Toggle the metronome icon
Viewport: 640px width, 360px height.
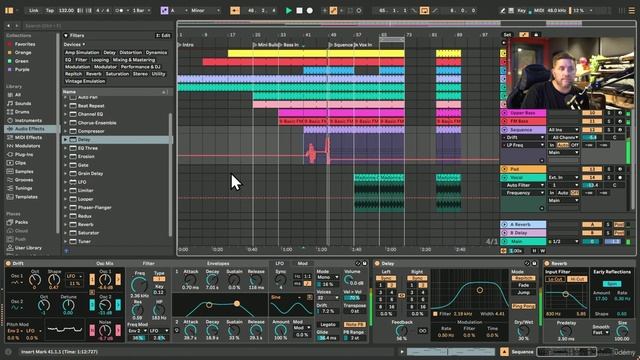(x=119, y=11)
